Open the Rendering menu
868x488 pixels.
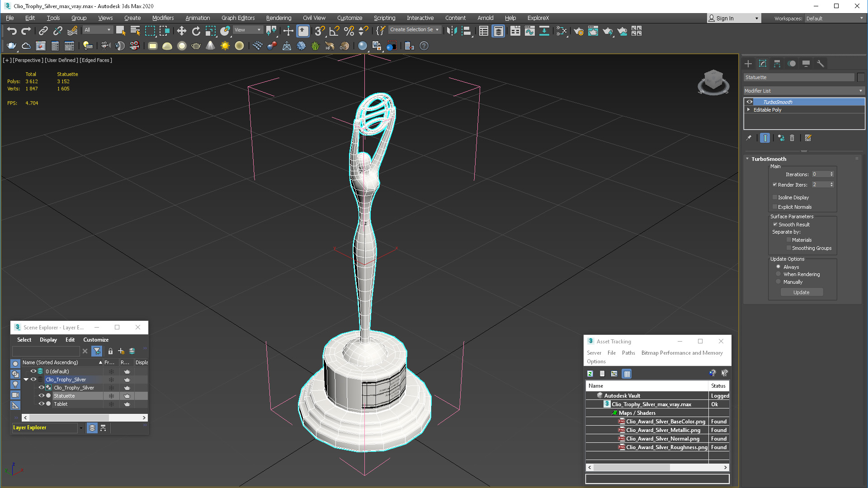pyautogui.click(x=278, y=18)
